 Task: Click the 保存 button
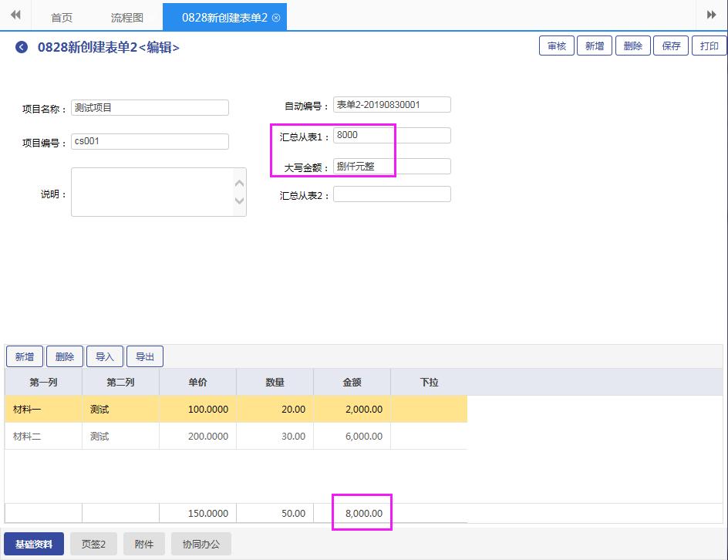coord(671,46)
